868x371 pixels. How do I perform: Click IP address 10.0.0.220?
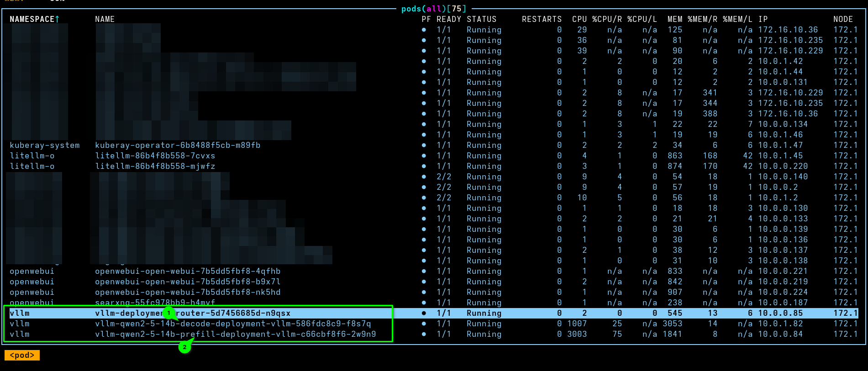783,166
